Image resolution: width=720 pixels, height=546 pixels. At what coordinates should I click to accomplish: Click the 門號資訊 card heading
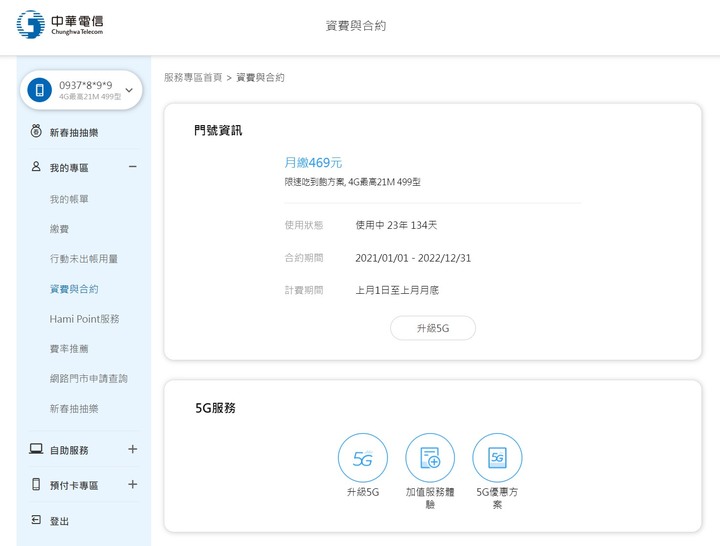218,130
